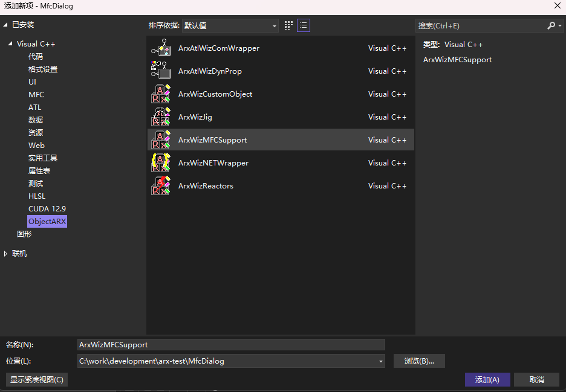This screenshot has width=566, height=392.
Task: Open the location path dropdown
Action: [381, 361]
